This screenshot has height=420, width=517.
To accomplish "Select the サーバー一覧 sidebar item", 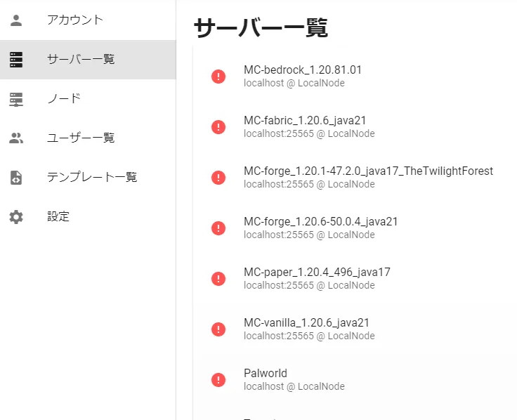I will 81,59.
